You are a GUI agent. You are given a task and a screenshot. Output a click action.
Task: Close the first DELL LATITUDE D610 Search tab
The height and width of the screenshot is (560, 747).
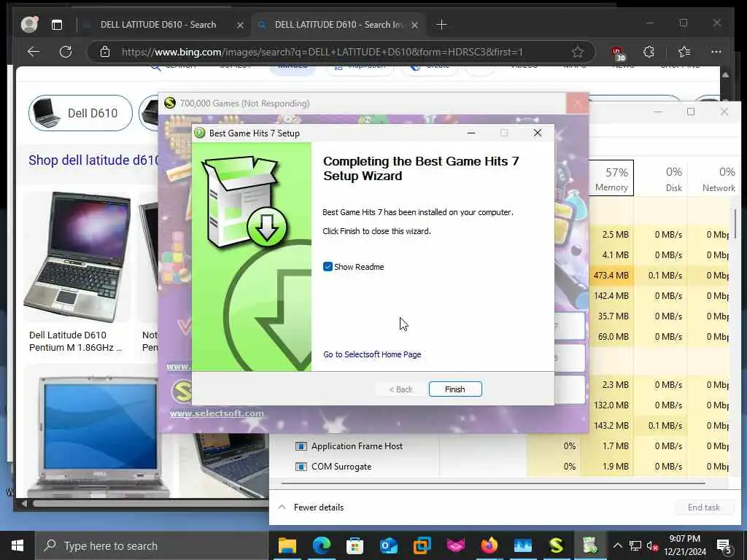pyautogui.click(x=240, y=25)
